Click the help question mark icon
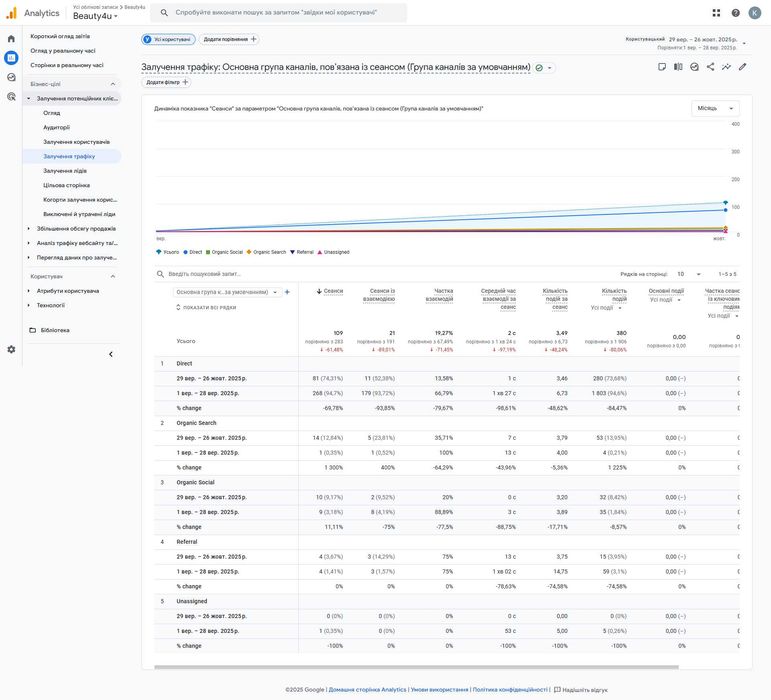 736,13
